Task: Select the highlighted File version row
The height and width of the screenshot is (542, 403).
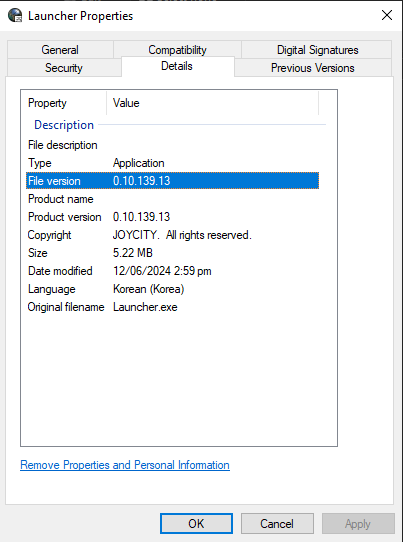Action: [172, 181]
